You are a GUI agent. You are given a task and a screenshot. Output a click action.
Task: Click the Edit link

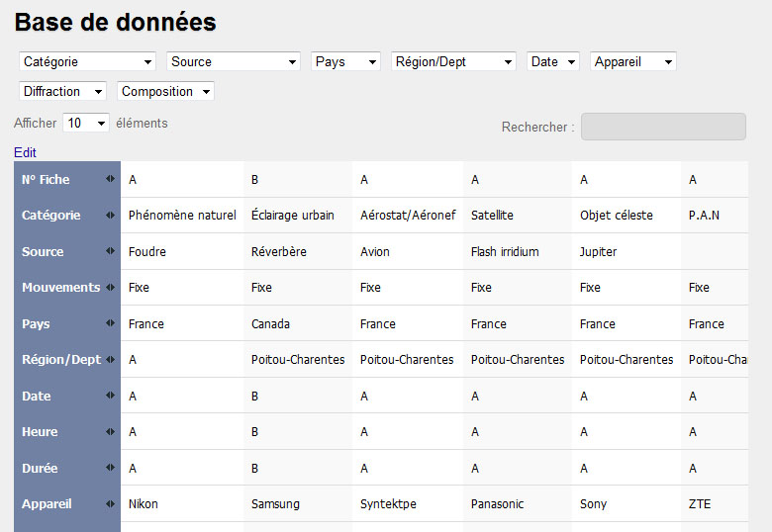click(x=25, y=152)
